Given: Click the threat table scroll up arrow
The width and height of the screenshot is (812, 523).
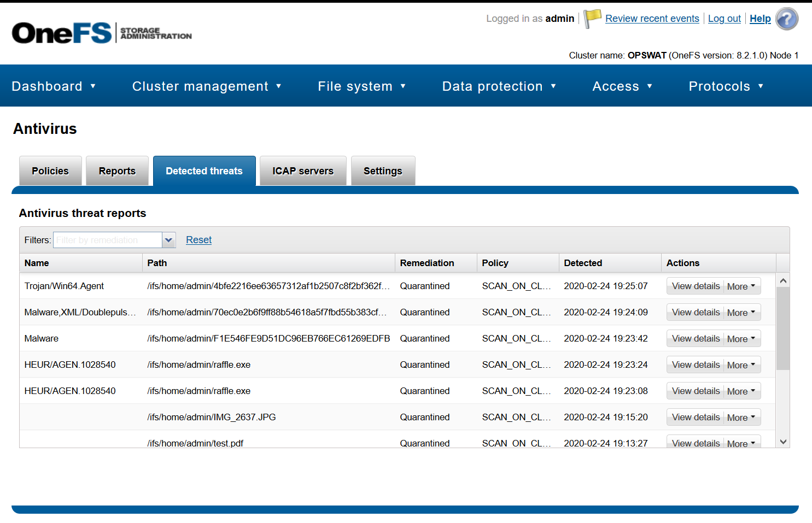Looking at the screenshot, I should click(783, 280).
